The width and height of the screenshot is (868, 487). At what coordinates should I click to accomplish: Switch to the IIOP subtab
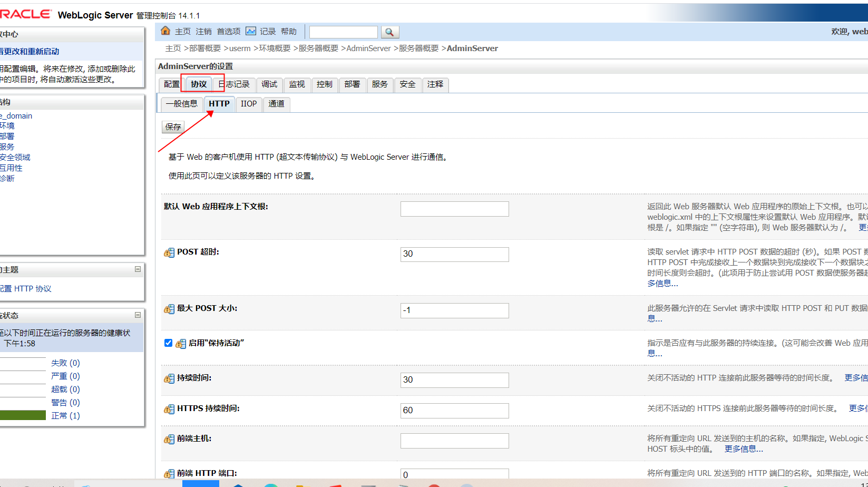248,104
